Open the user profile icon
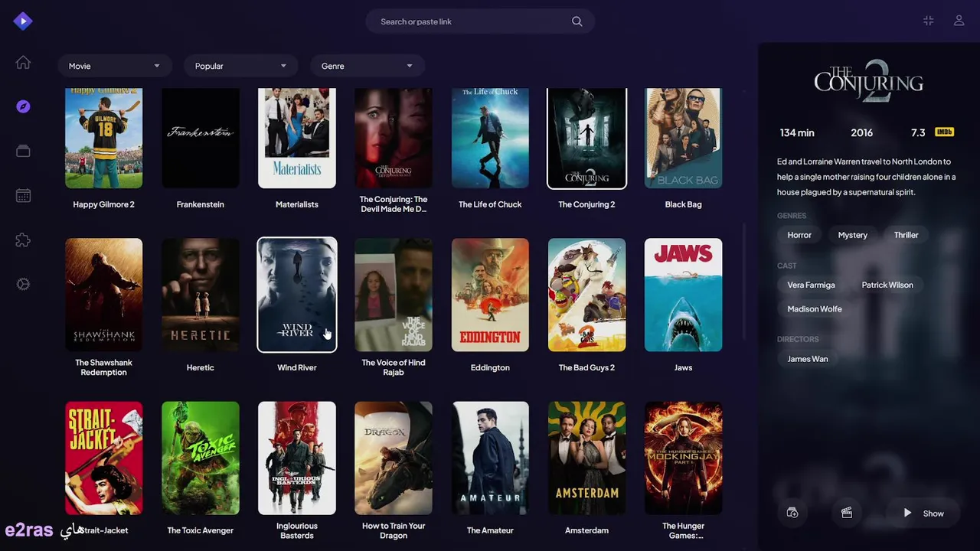The width and height of the screenshot is (980, 551). pyautogui.click(x=959, y=21)
